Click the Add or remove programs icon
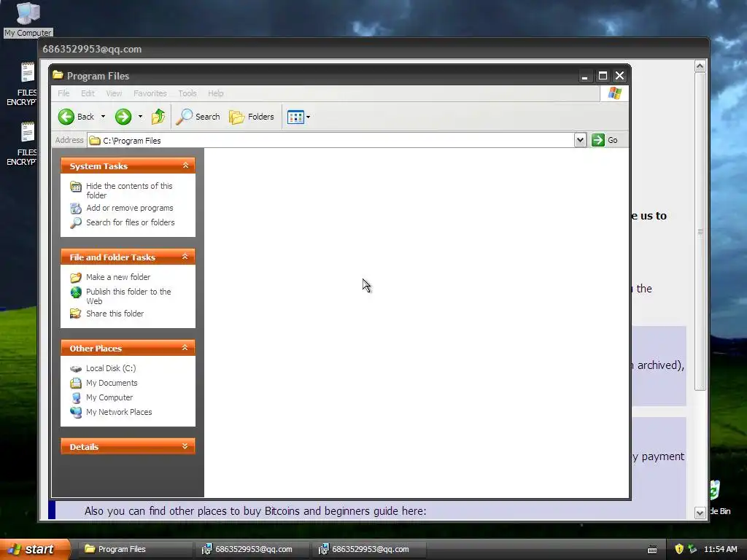 (76, 208)
